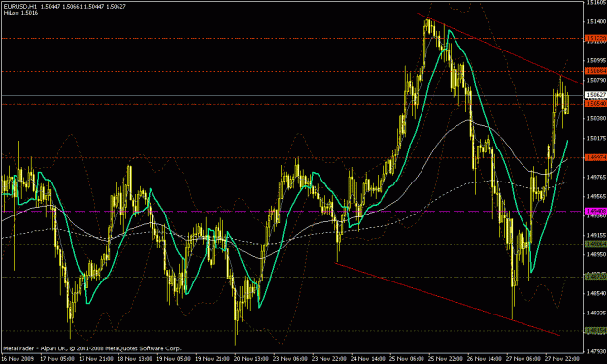Screen dimensions: 607x364
Task: Click the 25 Nov 06:00 time label
Action: pos(407,358)
